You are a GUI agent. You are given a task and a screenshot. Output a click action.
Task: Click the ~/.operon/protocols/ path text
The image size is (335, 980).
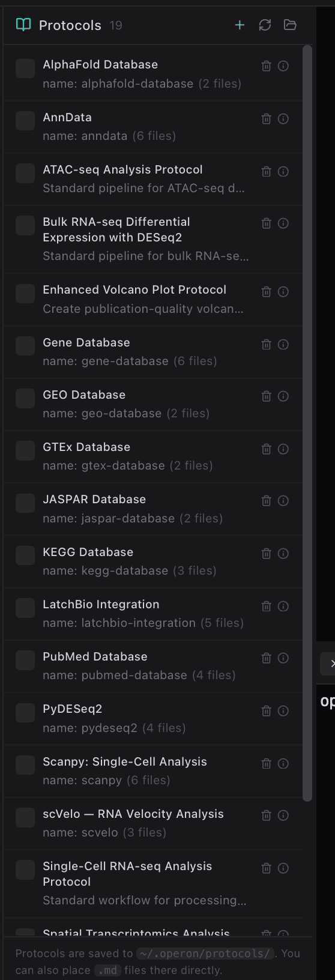click(205, 954)
